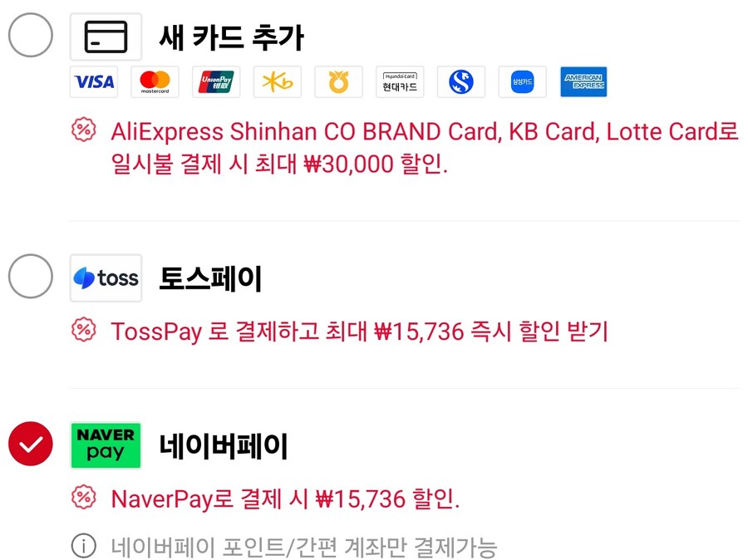Click the Shinhan card logo
Viewport: 748px width, 560px height.
pyautogui.click(x=460, y=81)
